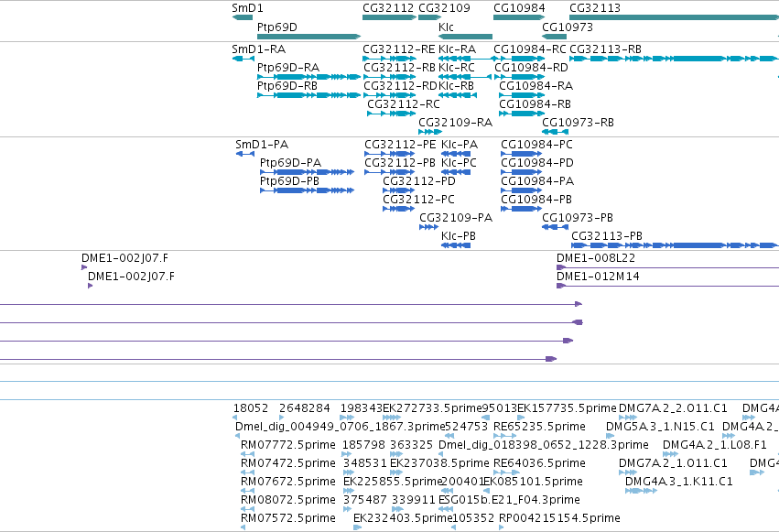
Task: Click the CG32109-RA transcript
Action: [x=430, y=132]
